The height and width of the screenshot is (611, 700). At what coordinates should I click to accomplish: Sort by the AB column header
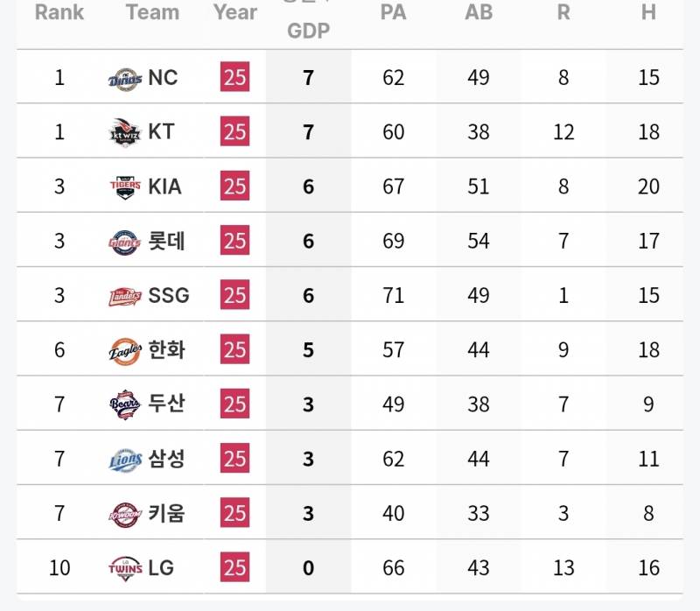pyautogui.click(x=479, y=13)
